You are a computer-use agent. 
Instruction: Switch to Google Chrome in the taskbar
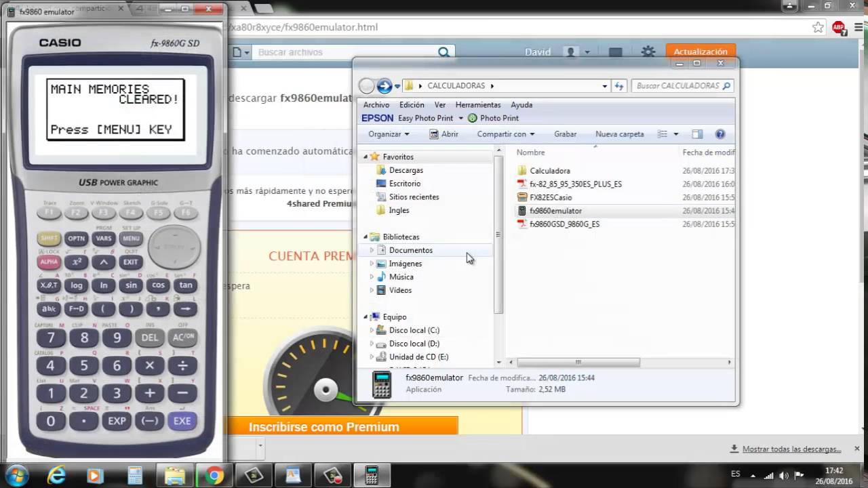[x=214, y=475]
